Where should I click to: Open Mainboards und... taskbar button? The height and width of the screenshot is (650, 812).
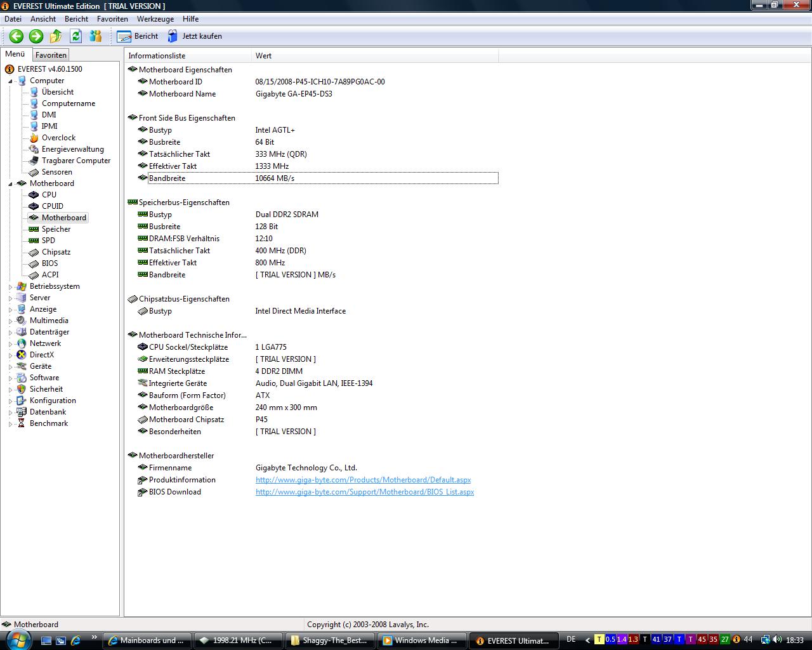(x=147, y=640)
